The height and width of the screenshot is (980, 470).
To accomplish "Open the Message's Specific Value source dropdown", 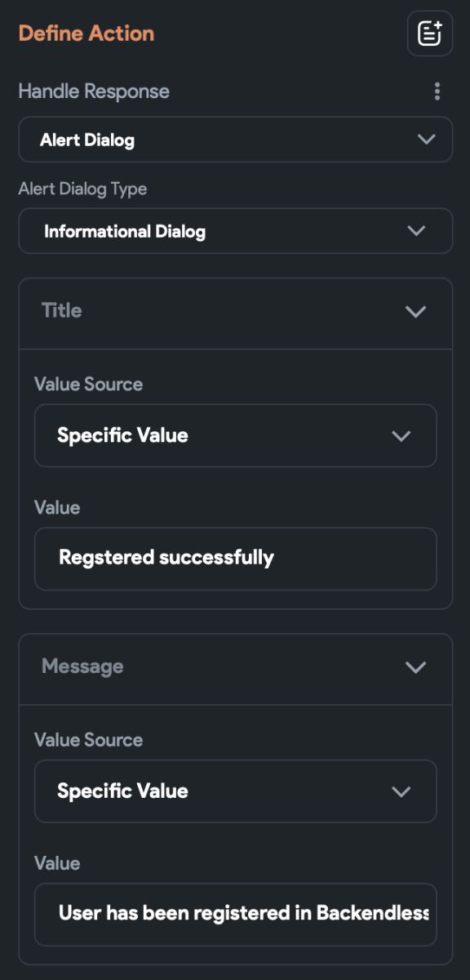I will point(235,791).
